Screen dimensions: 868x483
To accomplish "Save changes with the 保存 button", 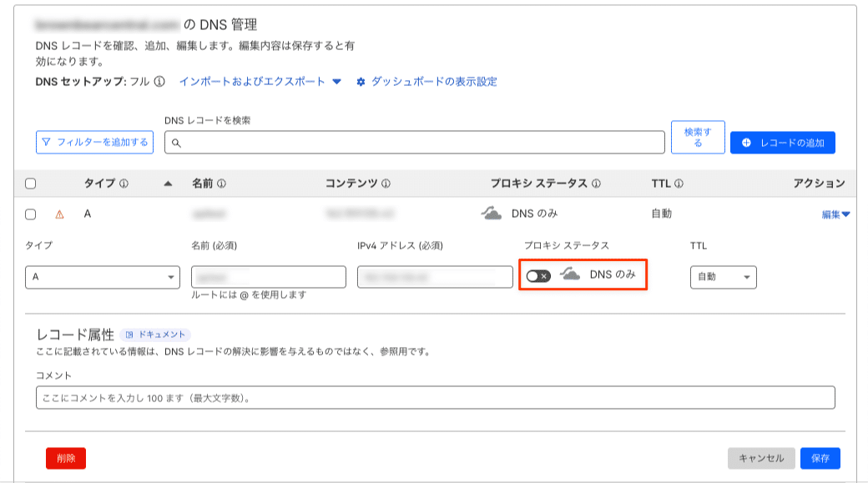I will [x=820, y=458].
